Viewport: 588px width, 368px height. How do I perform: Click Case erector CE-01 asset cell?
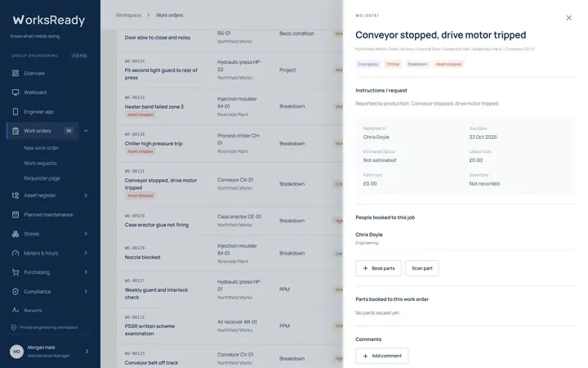[x=239, y=217]
